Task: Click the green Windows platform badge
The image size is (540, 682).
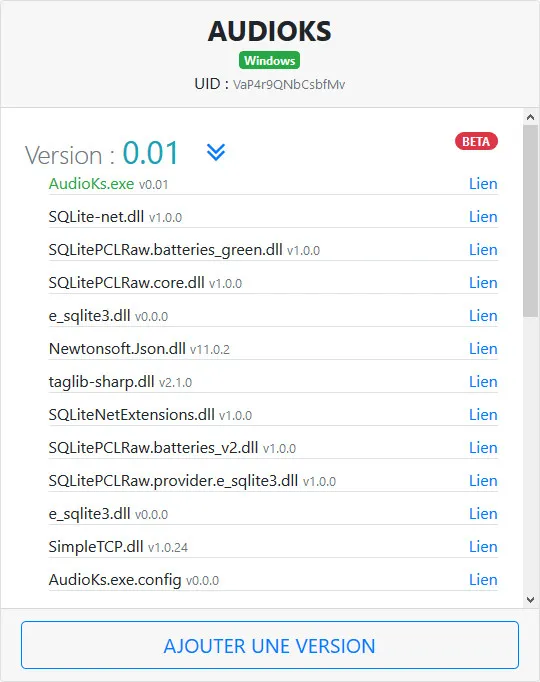Action: point(269,60)
